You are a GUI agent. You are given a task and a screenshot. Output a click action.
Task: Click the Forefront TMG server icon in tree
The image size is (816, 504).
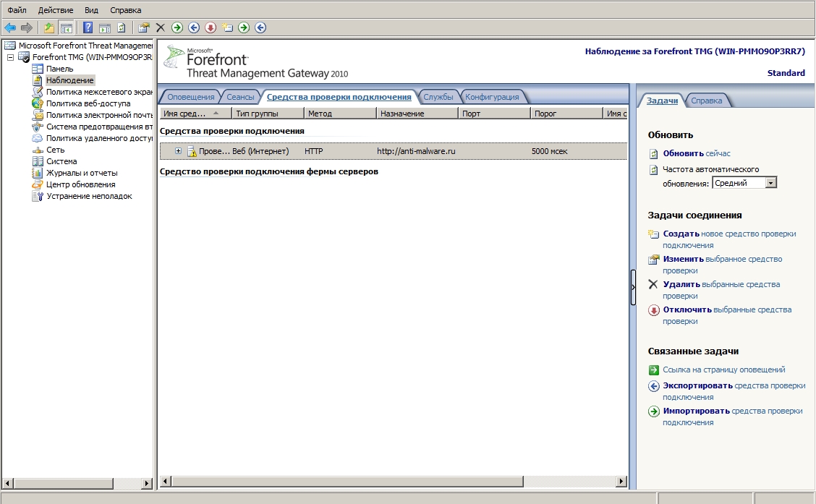click(x=24, y=57)
